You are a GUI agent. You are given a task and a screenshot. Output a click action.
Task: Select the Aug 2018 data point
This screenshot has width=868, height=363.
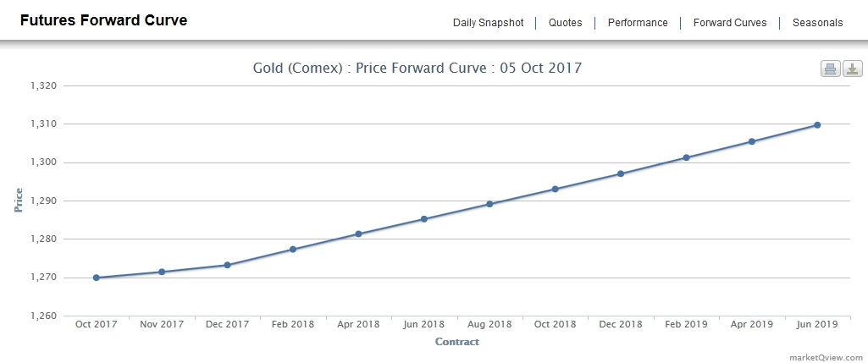[x=489, y=204]
